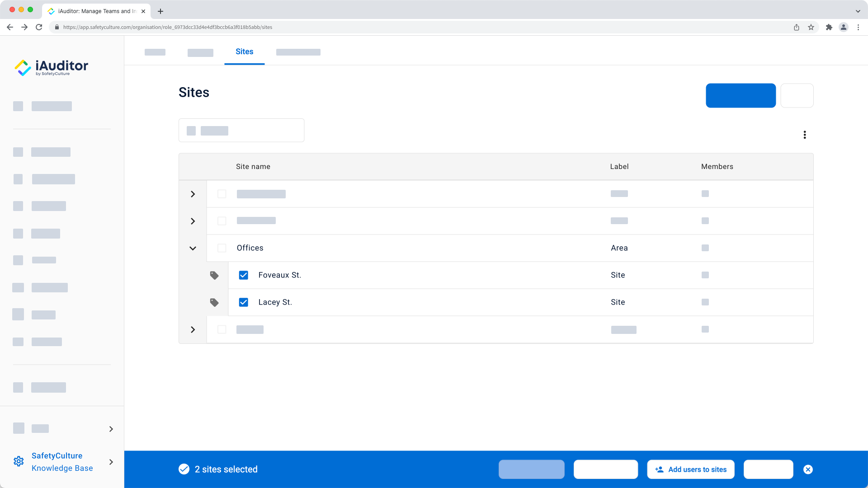Uncheck the Lacey St. checkbox
Screen dimensions: 868x488
click(x=244, y=302)
